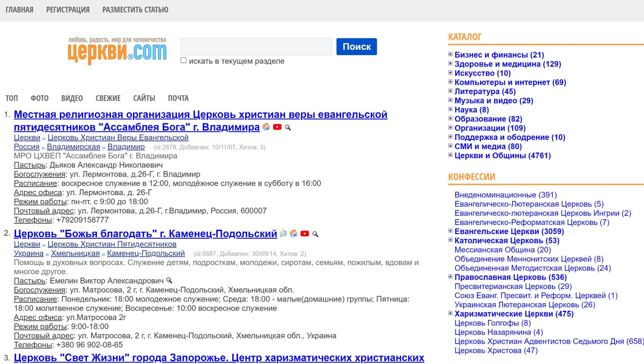This screenshot has width=644, height=364.
Task: Click magnifier icon beside Божья благодать title
Action: point(315,234)
